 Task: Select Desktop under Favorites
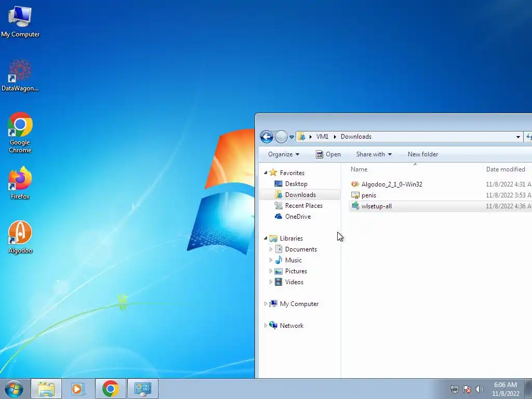(x=296, y=184)
